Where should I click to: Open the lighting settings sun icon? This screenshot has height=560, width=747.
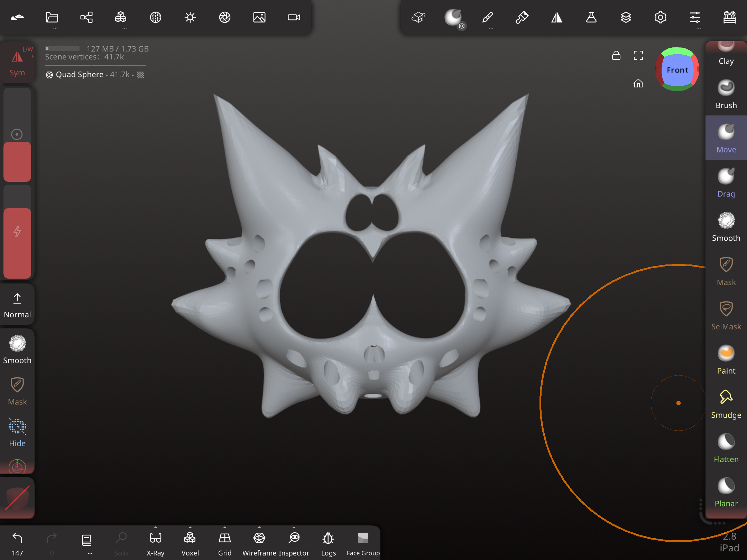click(x=190, y=17)
